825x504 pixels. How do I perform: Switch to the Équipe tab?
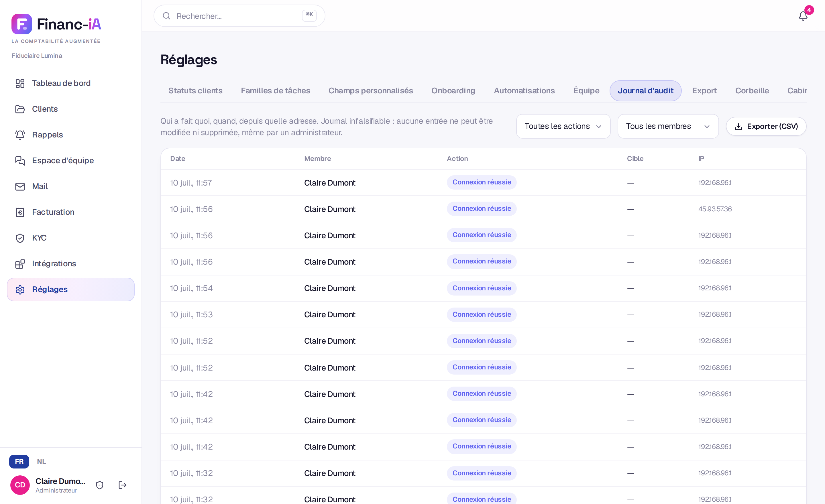click(x=586, y=91)
